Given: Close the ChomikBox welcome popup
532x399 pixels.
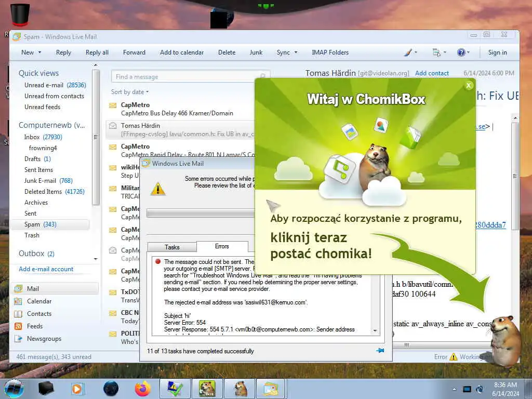Looking at the screenshot, I should point(469,86).
